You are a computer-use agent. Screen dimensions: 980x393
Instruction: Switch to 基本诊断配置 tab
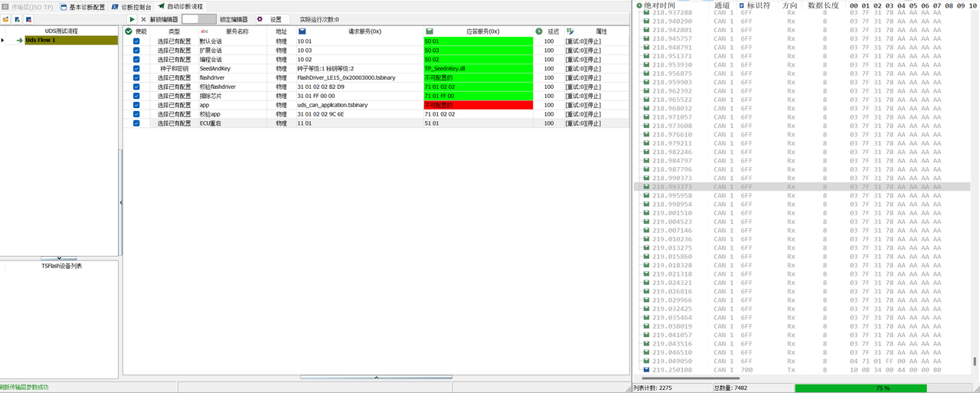pos(82,7)
